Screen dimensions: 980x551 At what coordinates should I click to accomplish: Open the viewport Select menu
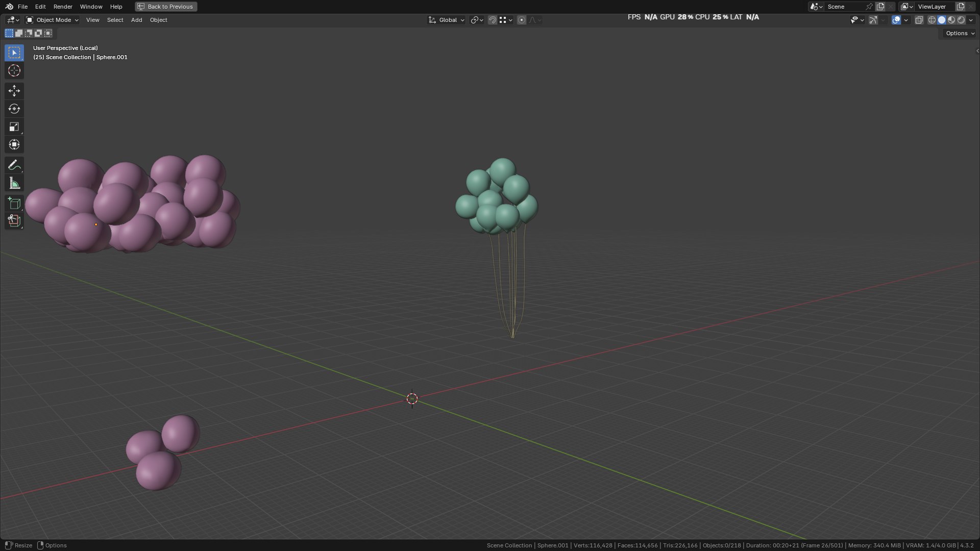[x=115, y=20]
